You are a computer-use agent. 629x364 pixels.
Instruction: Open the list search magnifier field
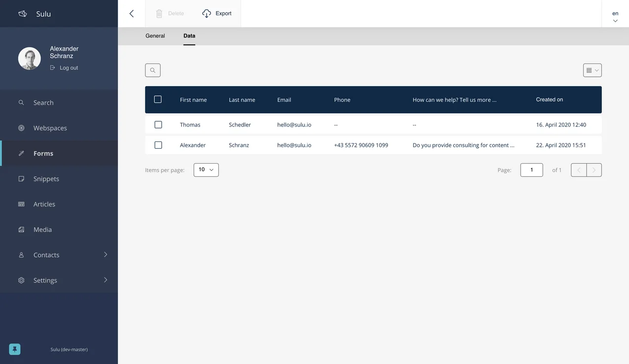point(152,69)
